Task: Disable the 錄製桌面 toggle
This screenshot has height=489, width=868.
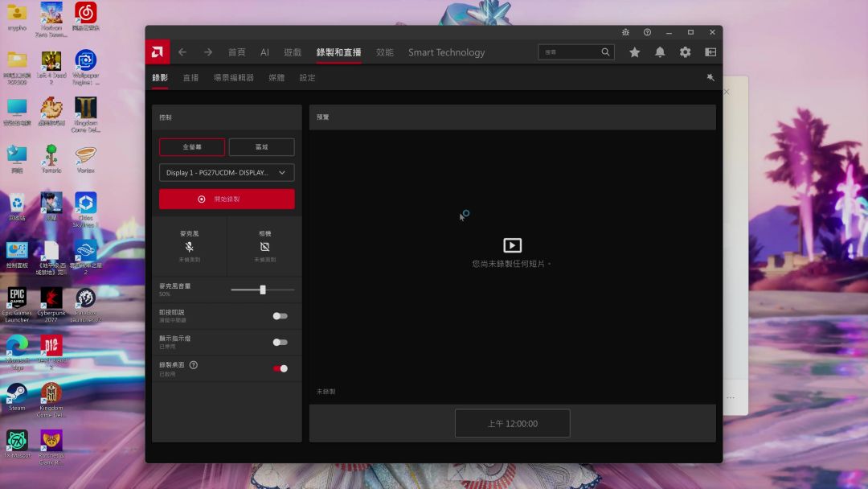Action: 280,368
